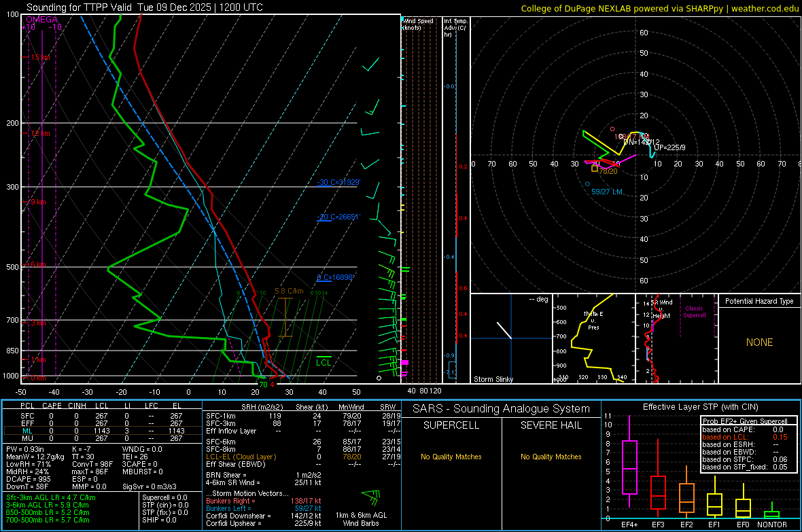Click the Theta-E v. Pres inset label
Image resolution: width=802 pixels, height=532 pixels.
click(593, 320)
